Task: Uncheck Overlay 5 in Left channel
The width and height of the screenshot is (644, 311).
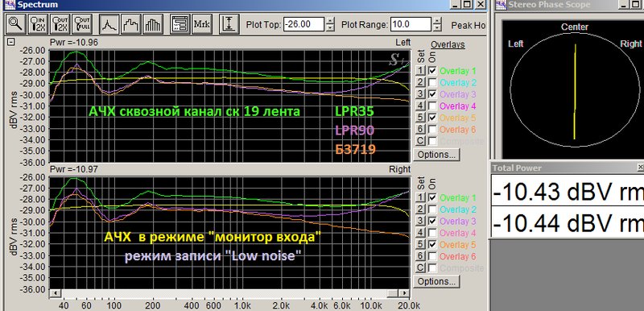Action: click(x=432, y=118)
